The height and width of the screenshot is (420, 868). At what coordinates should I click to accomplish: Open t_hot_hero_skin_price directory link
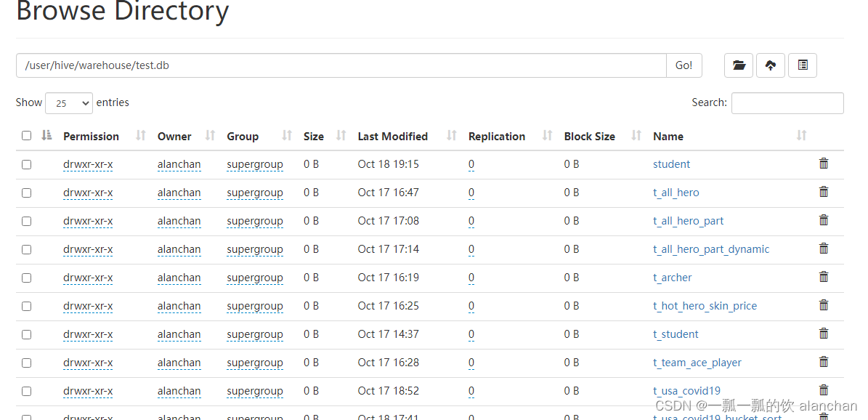[705, 306]
